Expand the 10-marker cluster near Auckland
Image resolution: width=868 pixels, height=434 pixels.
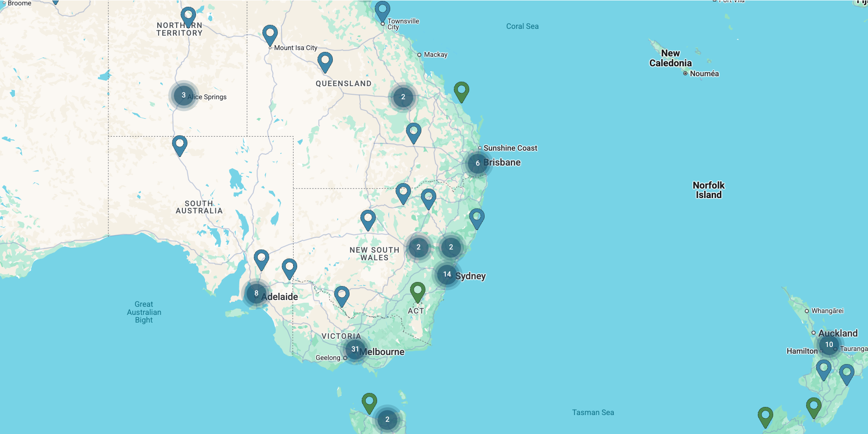tap(829, 345)
